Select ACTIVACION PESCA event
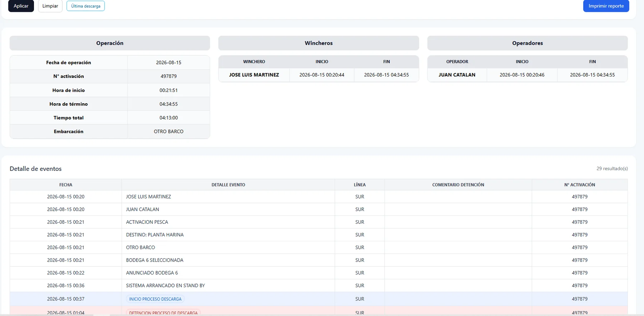This screenshot has height=316, width=644. [147, 222]
